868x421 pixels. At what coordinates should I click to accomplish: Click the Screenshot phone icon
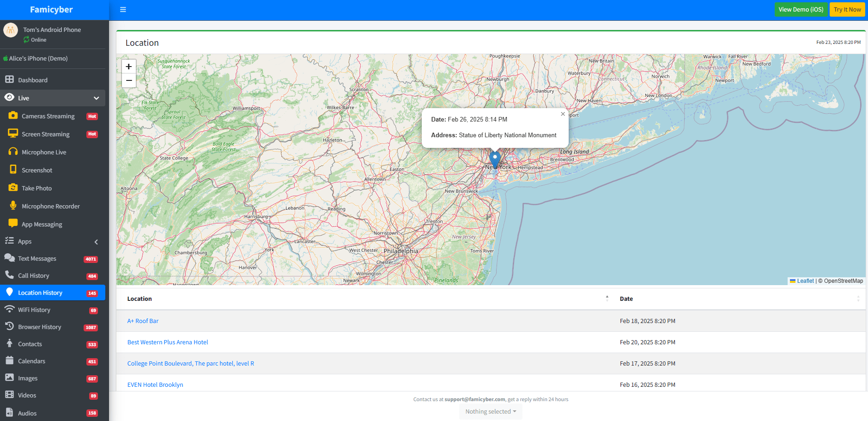(x=13, y=170)
